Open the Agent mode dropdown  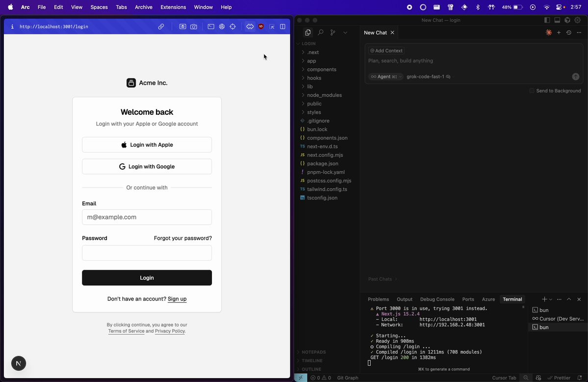pos(386,76)
